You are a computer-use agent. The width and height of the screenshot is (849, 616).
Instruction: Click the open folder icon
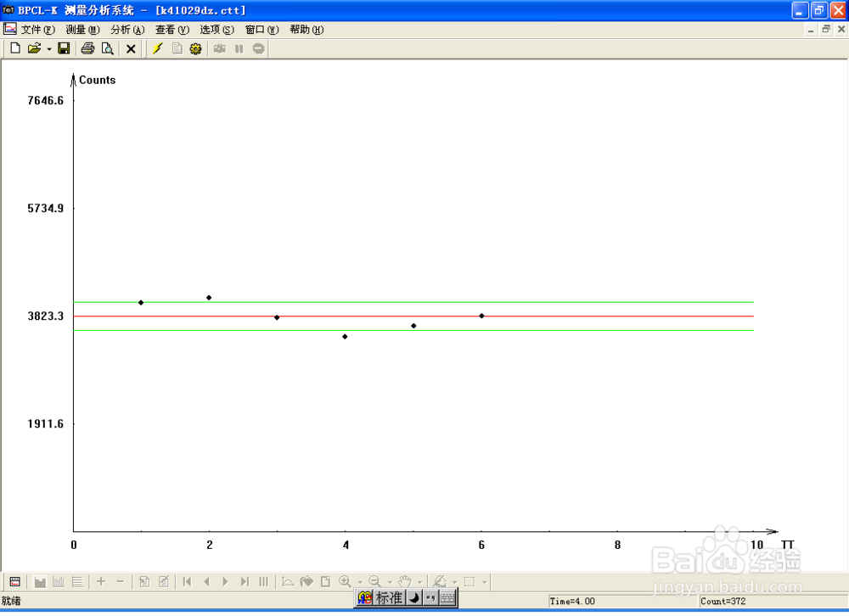(34, 48)
